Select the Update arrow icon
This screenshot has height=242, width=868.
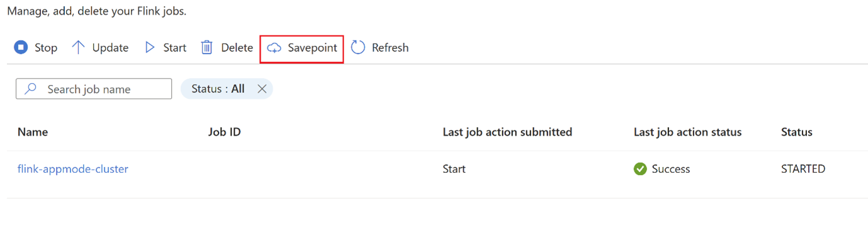point(78,47)
